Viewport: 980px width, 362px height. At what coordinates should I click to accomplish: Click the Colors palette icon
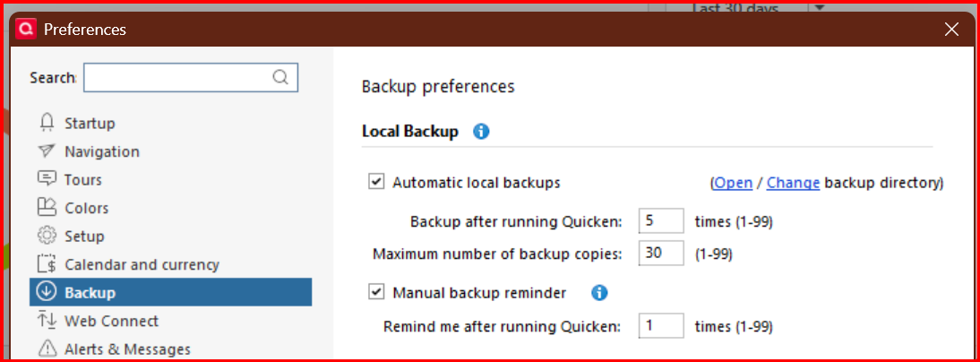(47, 208)
